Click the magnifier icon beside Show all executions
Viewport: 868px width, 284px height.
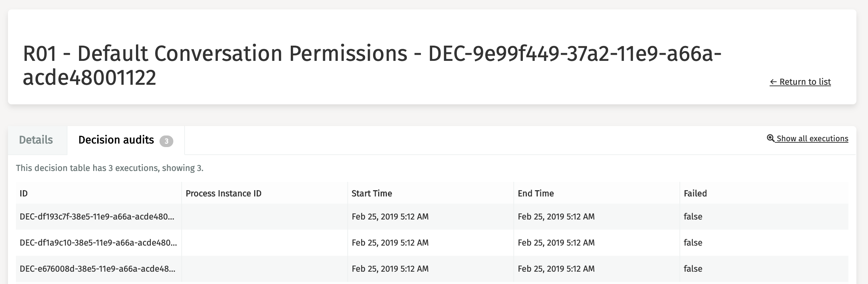click(x=770, y=138)
